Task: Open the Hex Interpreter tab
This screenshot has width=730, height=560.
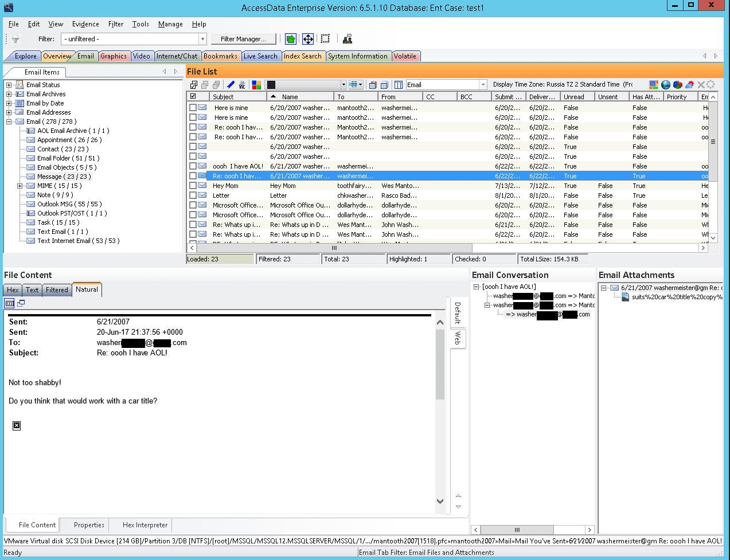Action: (145, 525)
